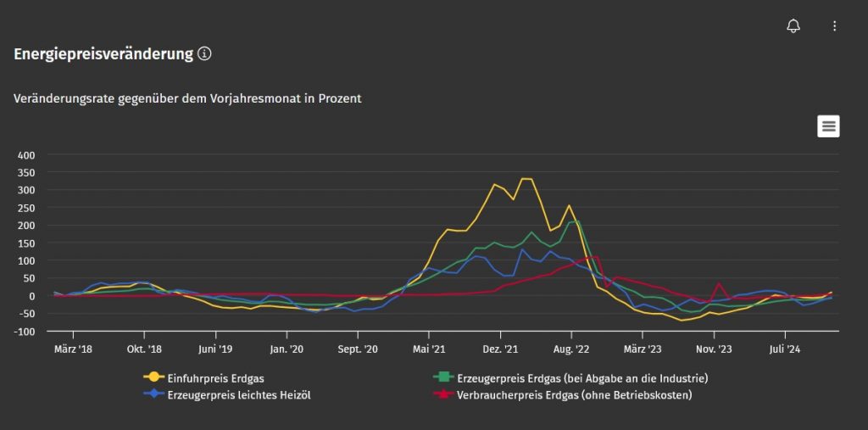Toggle Erzeugerpreis Erdgas (bei Abgabe an Industrie) label
This screenshot has height=430, width=868.
[581, 378]
